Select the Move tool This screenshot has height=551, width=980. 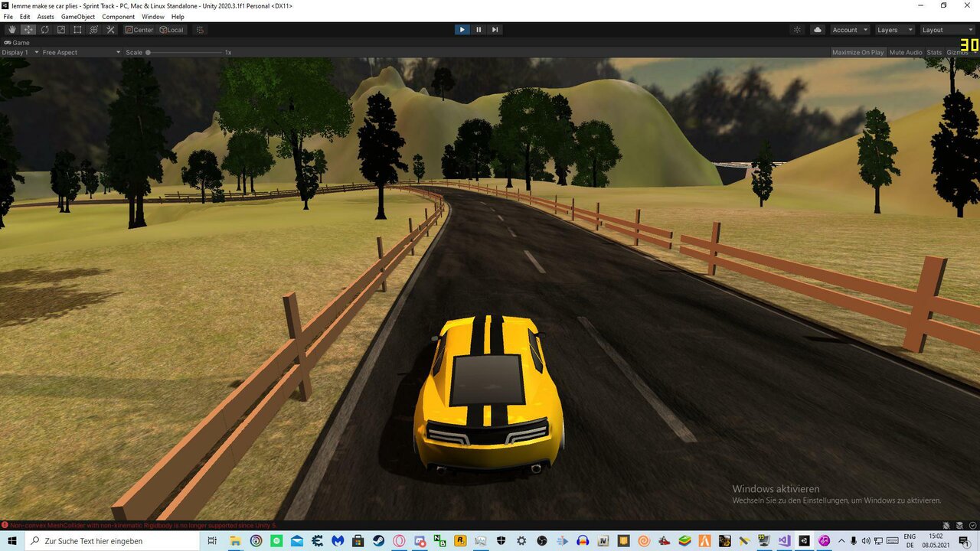point(28,30)
